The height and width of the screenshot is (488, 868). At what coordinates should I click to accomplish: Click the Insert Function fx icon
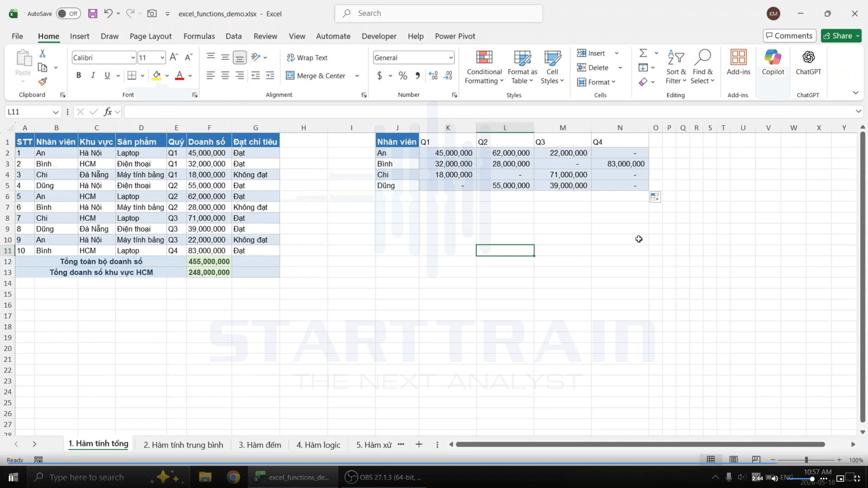click(x=108, y=112)
